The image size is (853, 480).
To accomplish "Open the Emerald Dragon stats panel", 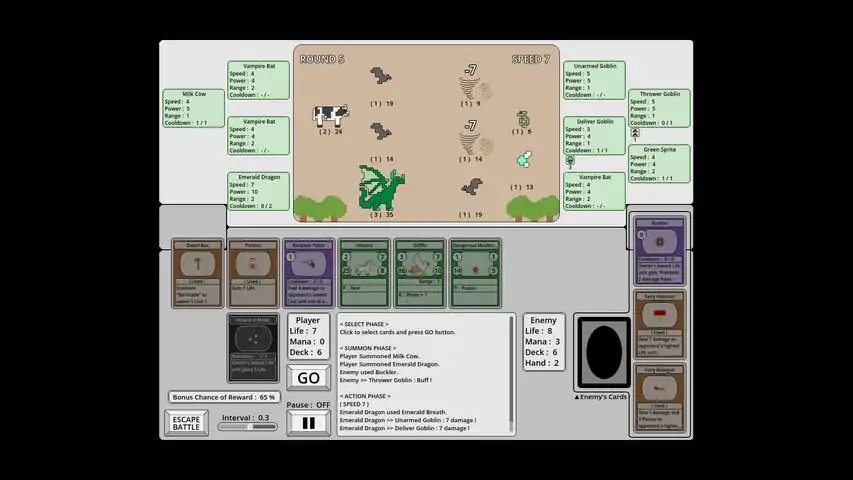I will (259, 192).
